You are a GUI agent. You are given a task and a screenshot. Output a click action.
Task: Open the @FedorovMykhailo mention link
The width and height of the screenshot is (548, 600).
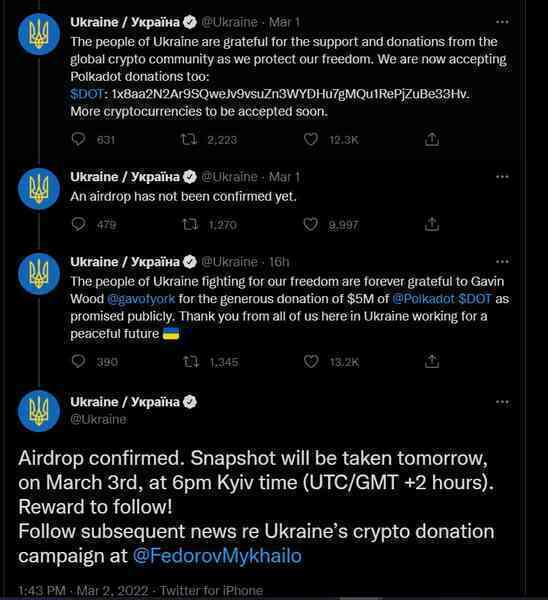click(217, 556)
